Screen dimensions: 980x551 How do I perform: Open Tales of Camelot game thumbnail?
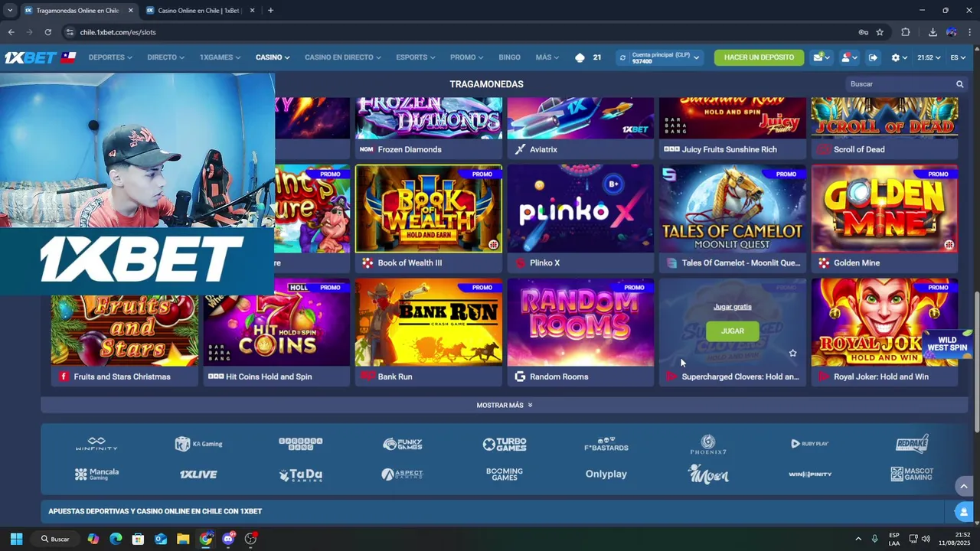[x=733, y=209]
